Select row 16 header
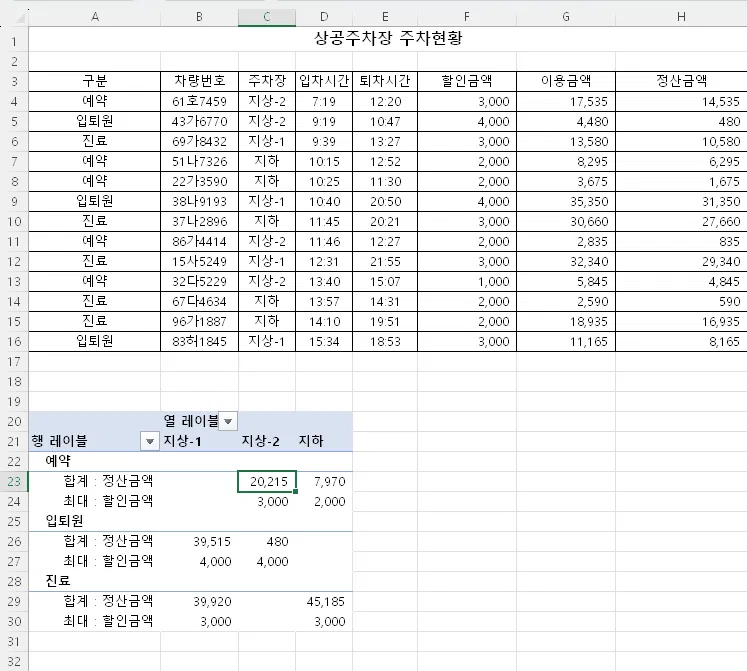Screen dimensions: 747x671 coord(14,342)
